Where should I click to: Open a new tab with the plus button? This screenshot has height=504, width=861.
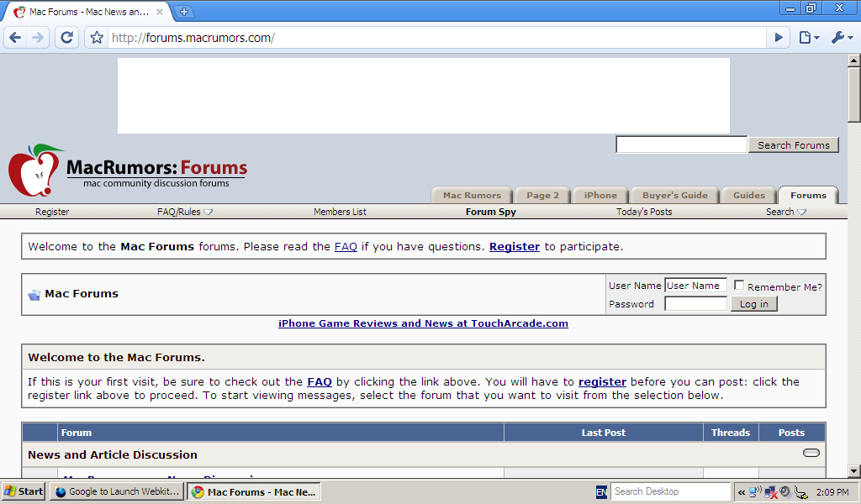(184, 12)
